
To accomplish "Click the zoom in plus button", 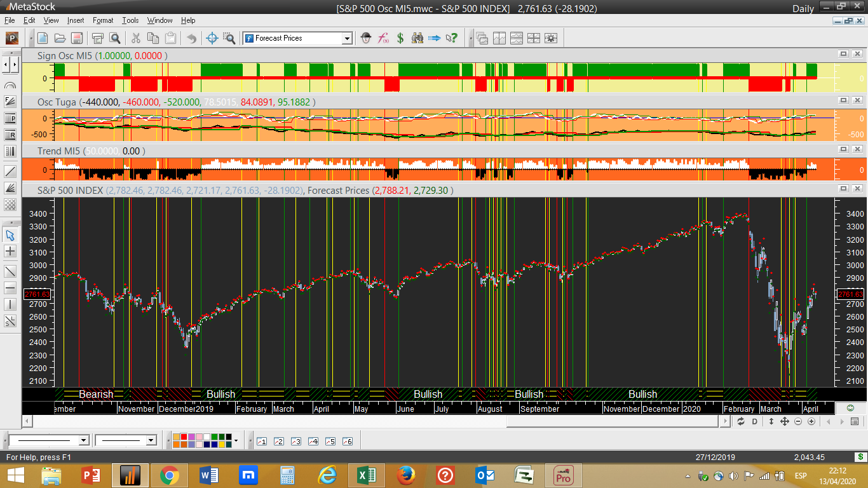I will point(811,421).
